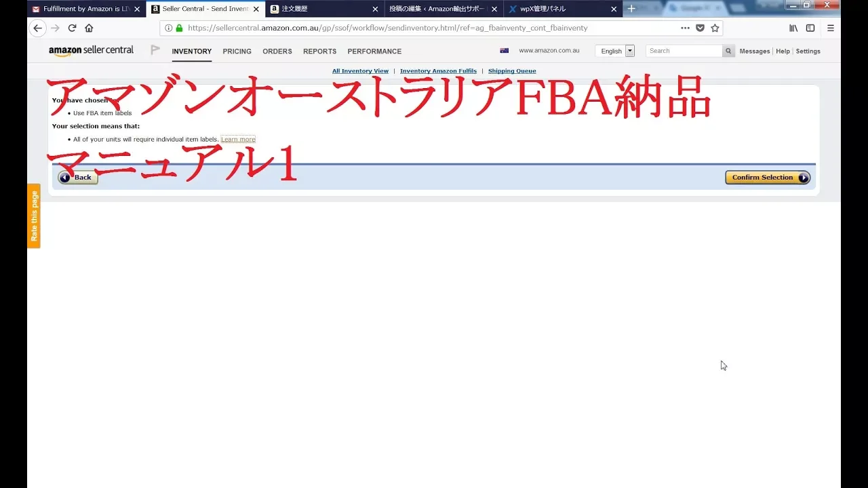Open the REPORTS menu
Image resolution: width=868 pixels, height=488 pixels.
(319, 52)
